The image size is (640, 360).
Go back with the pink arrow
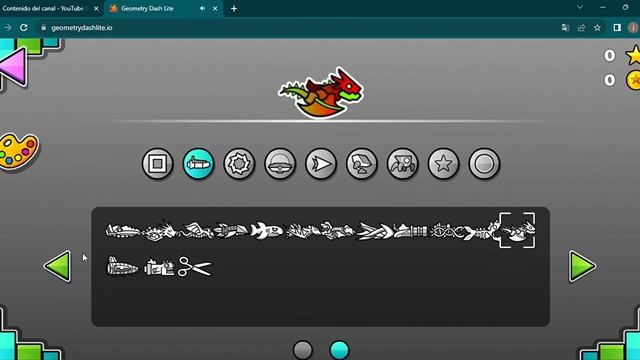click(14, 67)
